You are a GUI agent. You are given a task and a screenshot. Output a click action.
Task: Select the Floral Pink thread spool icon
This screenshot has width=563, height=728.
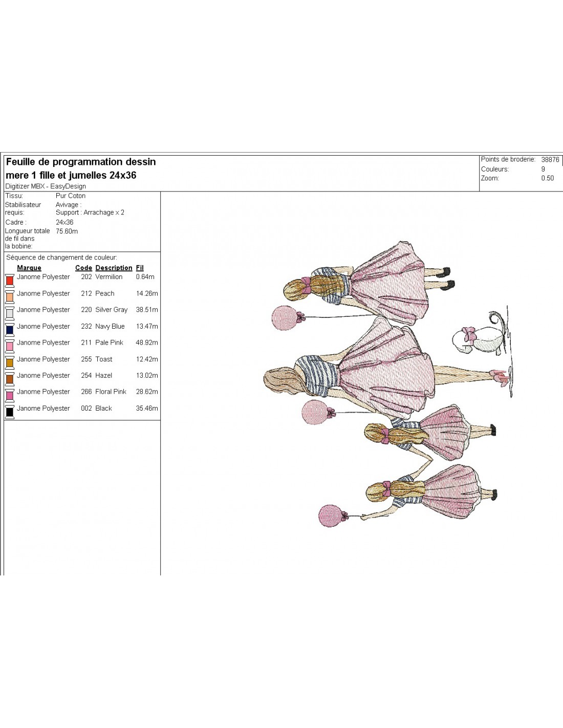[x=9, y=395]
